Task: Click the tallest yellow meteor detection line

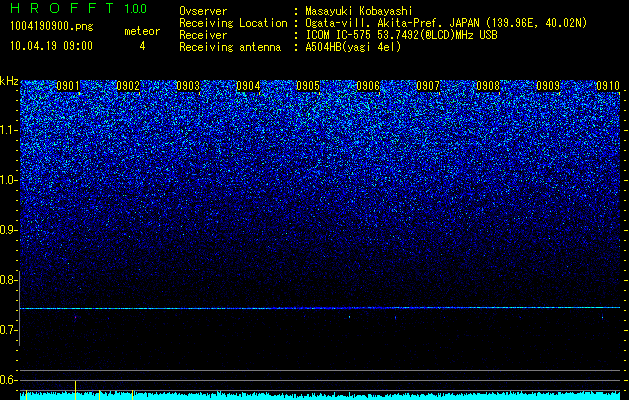Action: (x=75, y=390)
